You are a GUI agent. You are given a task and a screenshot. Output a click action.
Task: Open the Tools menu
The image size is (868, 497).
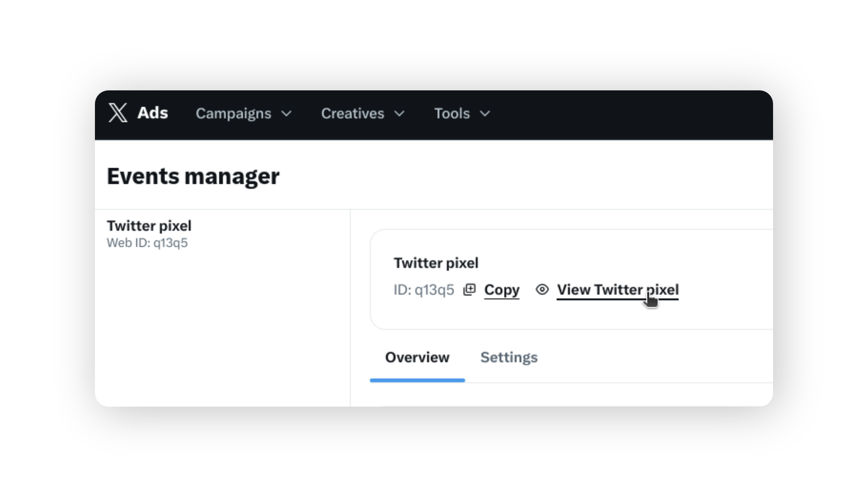pos(462,113)
